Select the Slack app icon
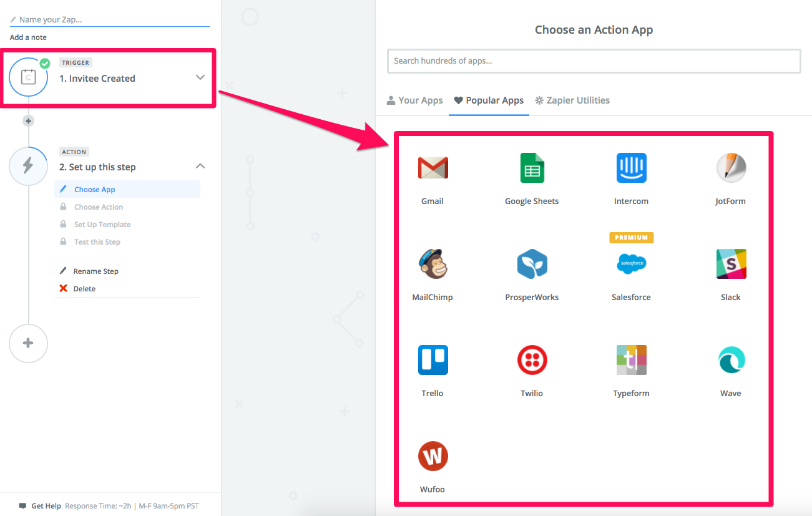The image size is (812, 516). point(731,264)
